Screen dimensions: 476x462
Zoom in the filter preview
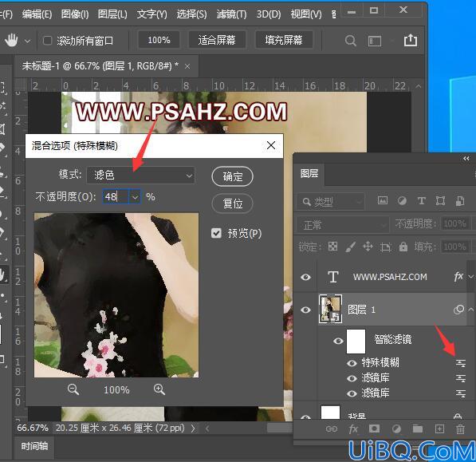[159, 389]
